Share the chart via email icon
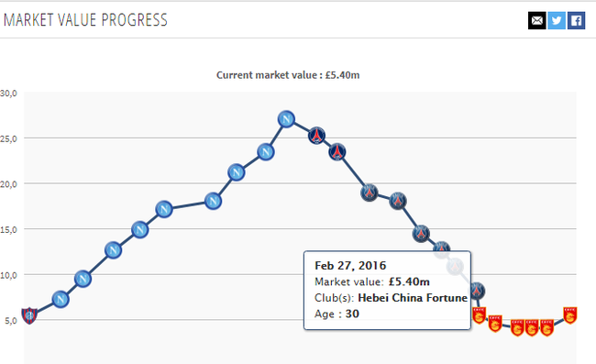The height and width of the screenshot is (364, 596). [536, 20]
